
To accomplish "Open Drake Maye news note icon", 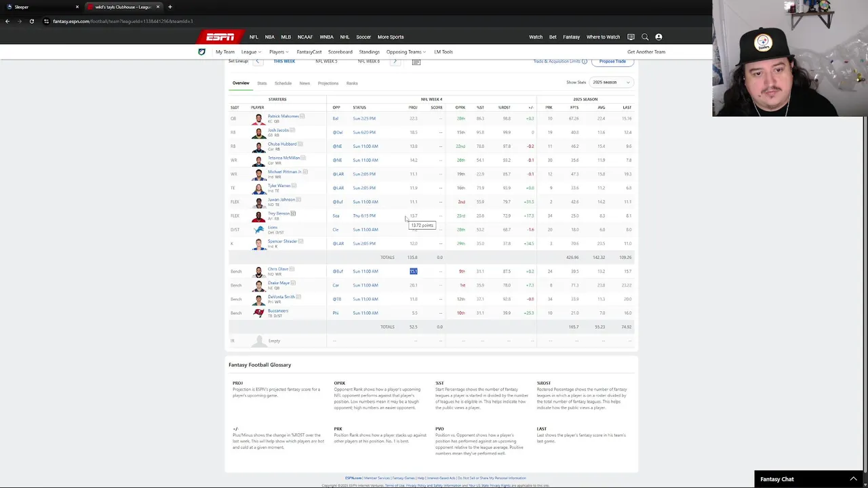I will (293, 283).
